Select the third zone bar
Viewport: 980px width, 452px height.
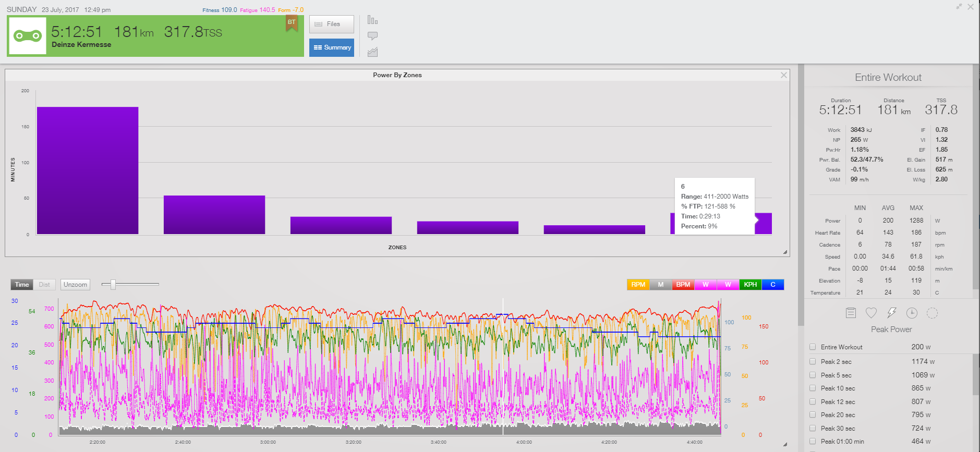pyautogui.click(x=341, y=225)
